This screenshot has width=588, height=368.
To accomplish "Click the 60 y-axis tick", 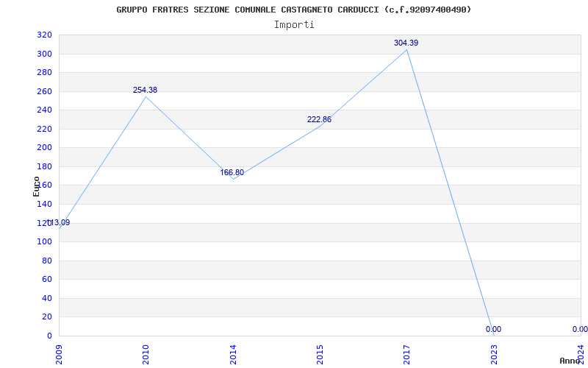I will click(46, 280).
